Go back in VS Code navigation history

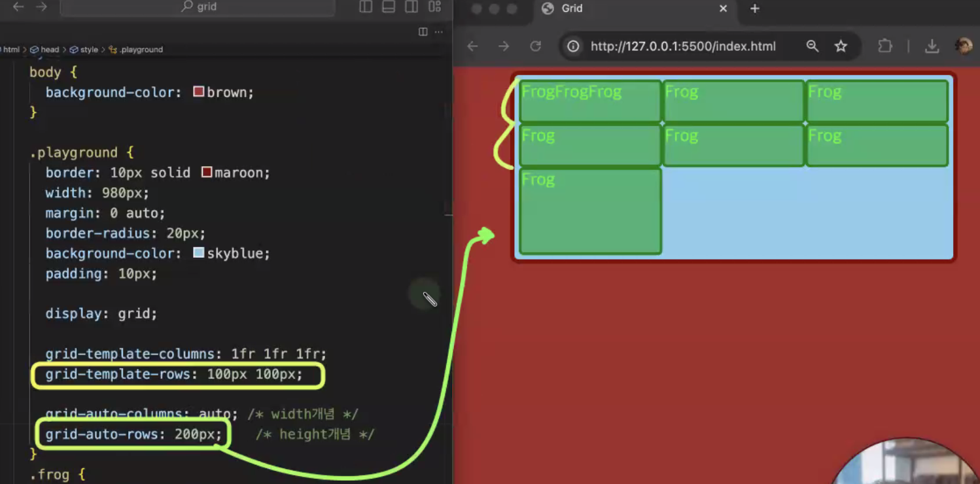(18, 7)
